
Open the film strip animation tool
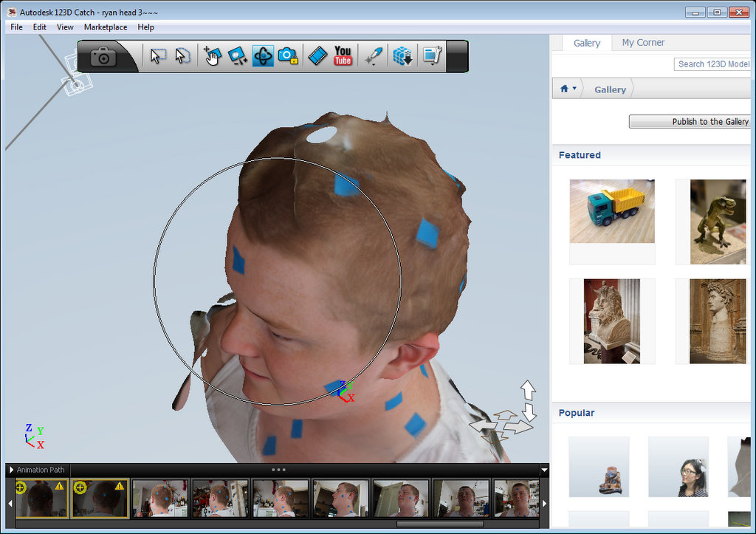click(317, 56)
